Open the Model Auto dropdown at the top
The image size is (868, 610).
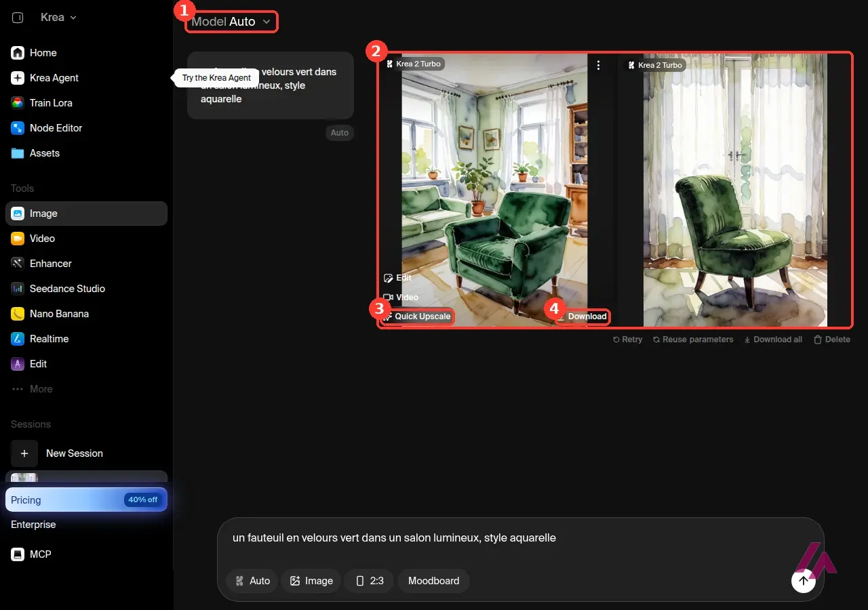[x=231, y=22]
